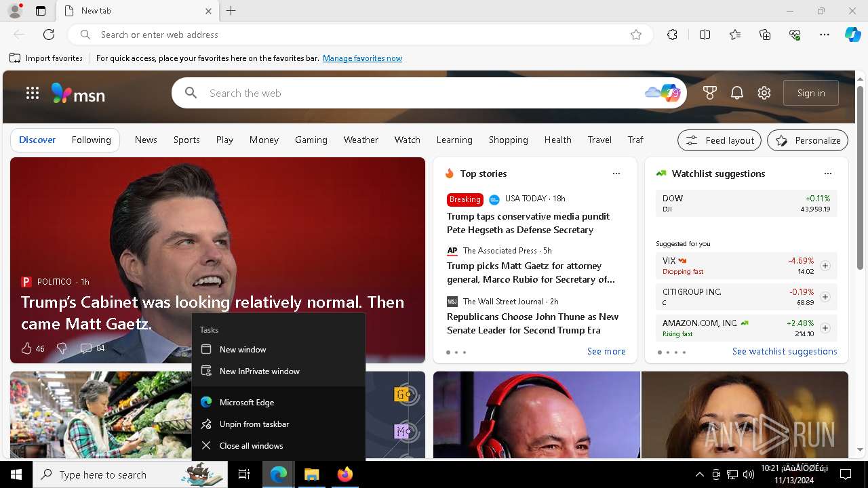Click Import favorites button
The width and height of the screenshot is (868, 488).
click(x=46, y=58)
